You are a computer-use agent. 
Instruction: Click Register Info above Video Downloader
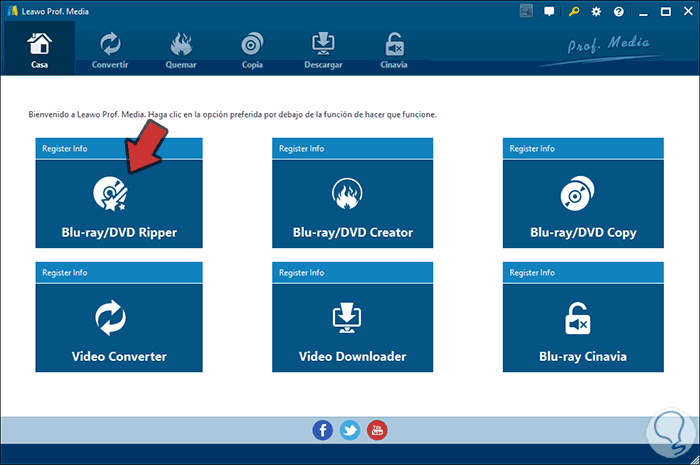(x=301, y=273)
